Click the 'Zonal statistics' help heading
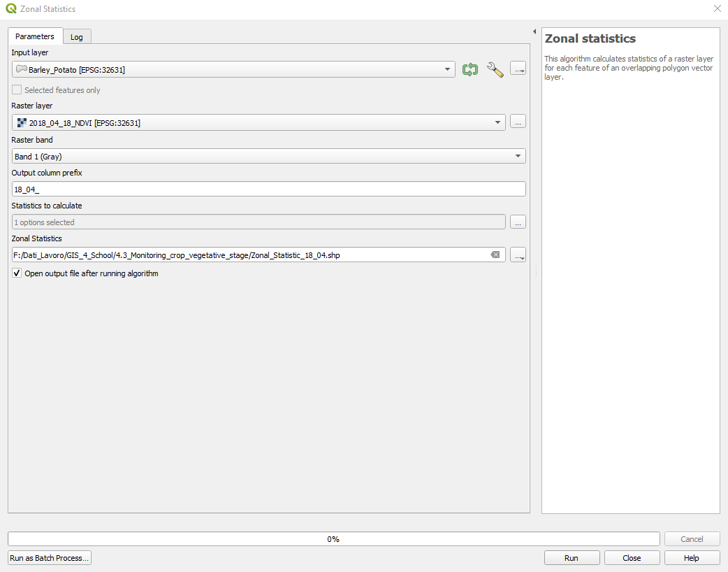Image resolution: width=728 pixels, height=572 pixels. pyautogui.click(x=590, y=38)
